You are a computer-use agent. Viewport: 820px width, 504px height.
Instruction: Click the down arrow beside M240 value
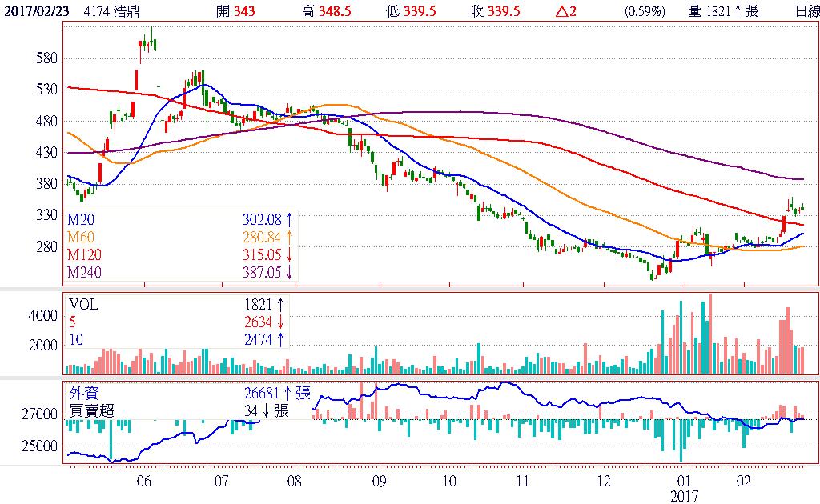(x=289, y=273)
